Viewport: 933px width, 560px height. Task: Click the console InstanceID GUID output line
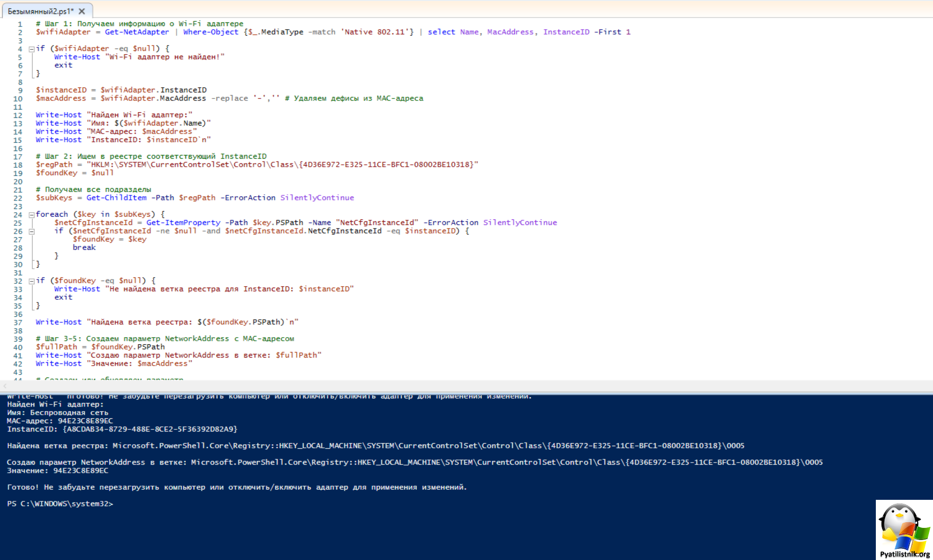122,429
